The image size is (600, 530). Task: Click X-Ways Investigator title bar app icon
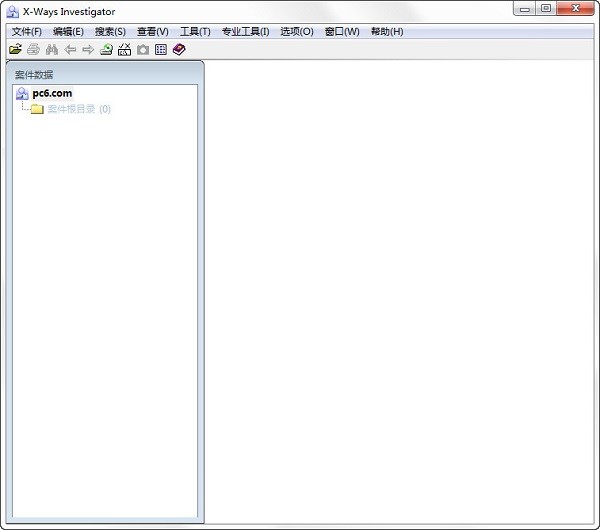coord(13,12)
